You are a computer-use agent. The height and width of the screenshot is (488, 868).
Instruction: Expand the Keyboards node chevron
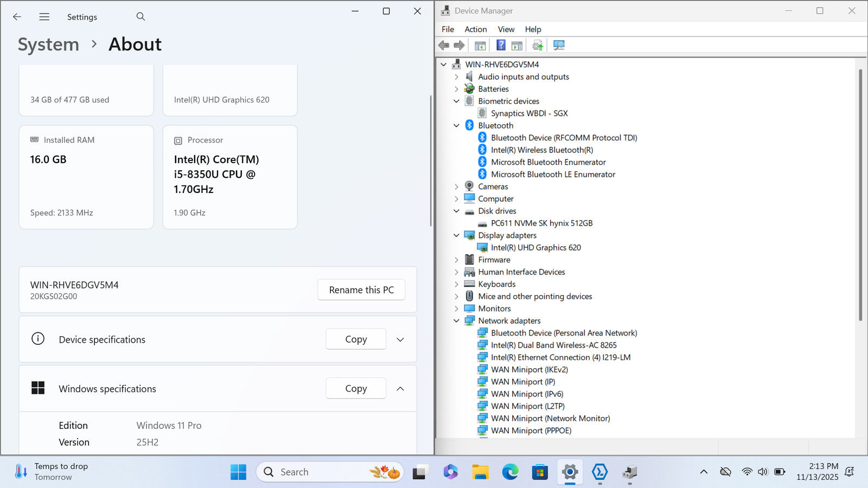[456, 284]
